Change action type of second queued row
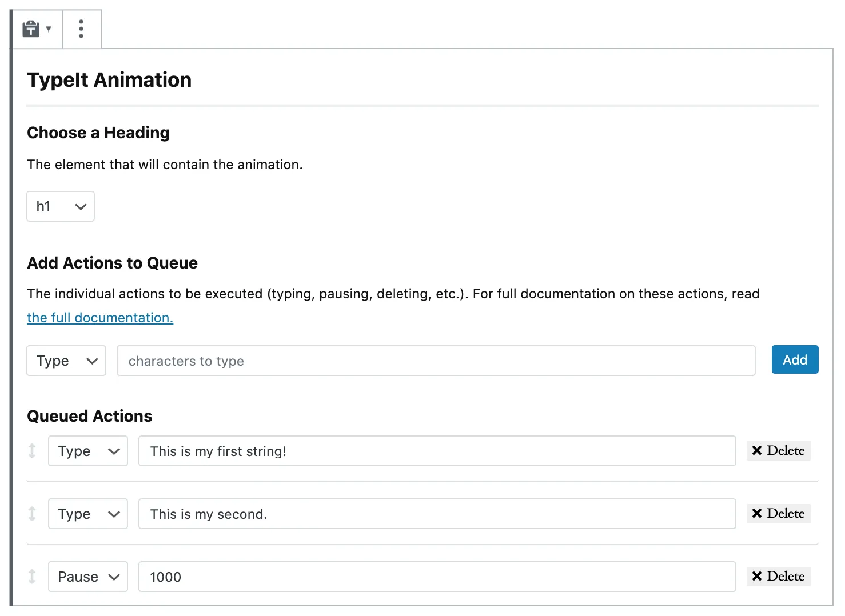This screenshot has width=845, height=616. pyautogui.click(x=88, y=514)
